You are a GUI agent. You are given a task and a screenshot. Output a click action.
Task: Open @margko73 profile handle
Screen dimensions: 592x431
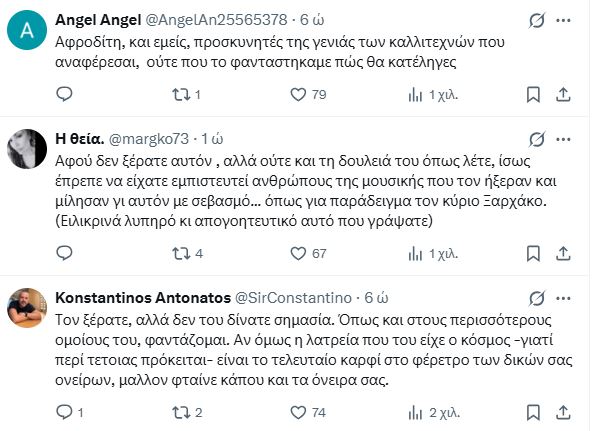(x=149, y=139)
